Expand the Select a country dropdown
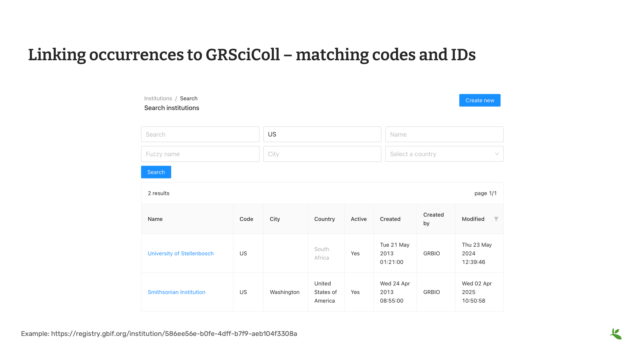The height and width of the screenshot is (362, 644). tap(440, 154)
